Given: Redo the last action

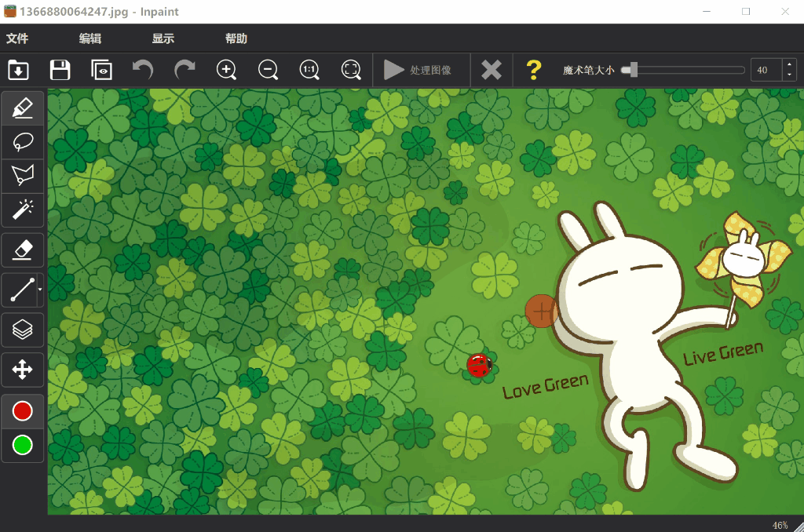Looking at the screenshot, I should click(x=185, y=70).
